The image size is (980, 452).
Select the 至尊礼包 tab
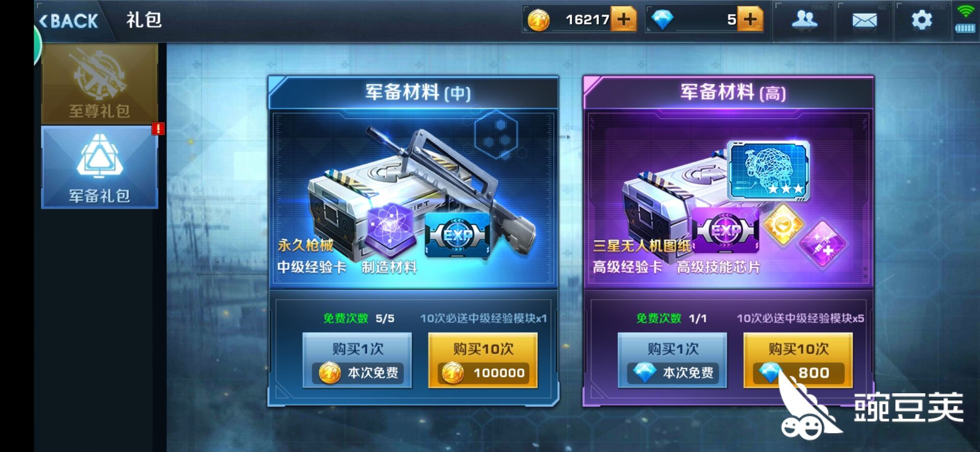click(x=100, y=84)
